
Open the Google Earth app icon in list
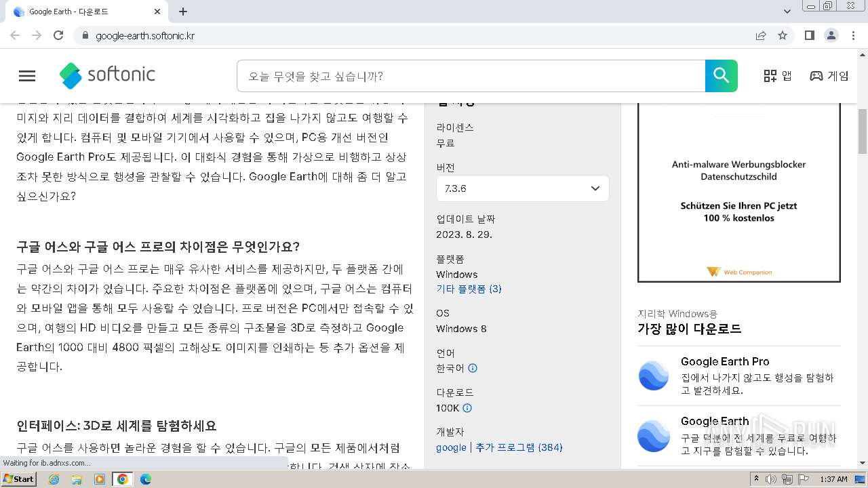tap(654, 435)
